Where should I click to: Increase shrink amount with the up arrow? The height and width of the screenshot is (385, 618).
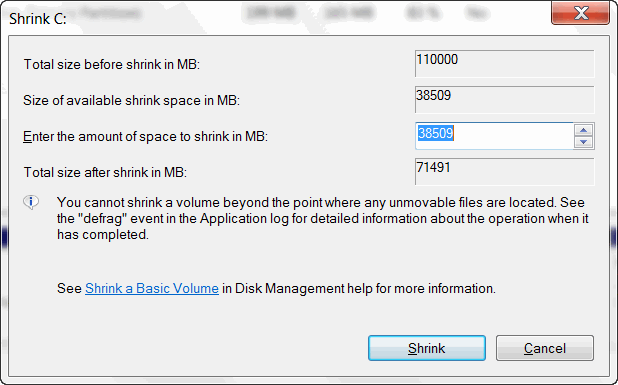(584, 130)
